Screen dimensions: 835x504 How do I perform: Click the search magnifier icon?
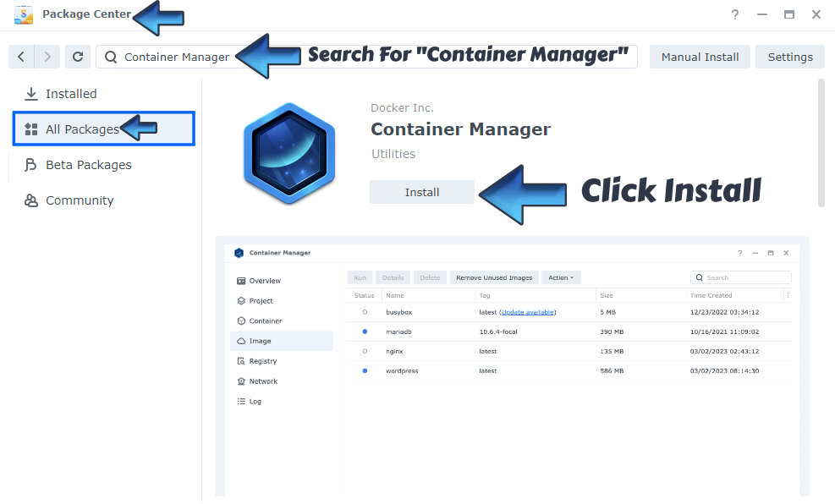tap(111, 57)
